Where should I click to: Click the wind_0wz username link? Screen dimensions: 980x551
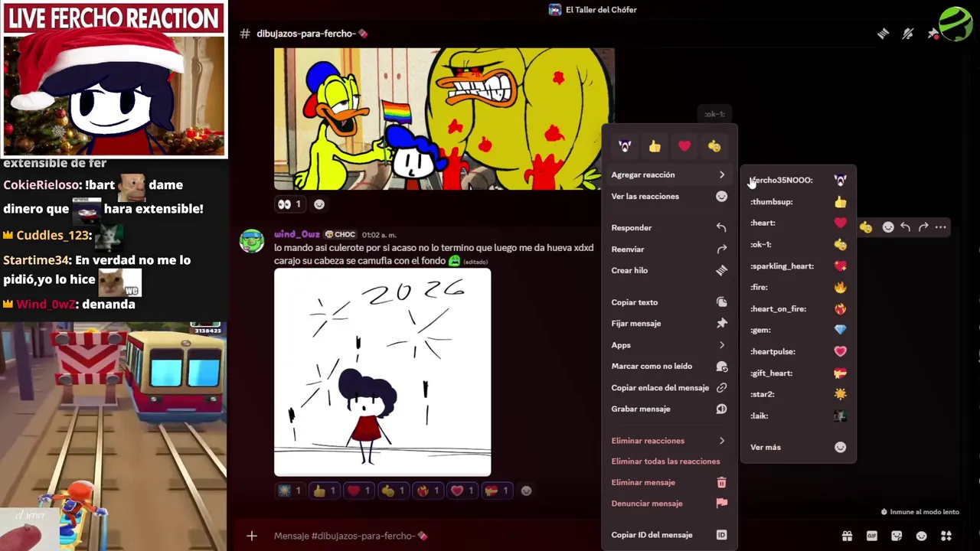[297, 235]
